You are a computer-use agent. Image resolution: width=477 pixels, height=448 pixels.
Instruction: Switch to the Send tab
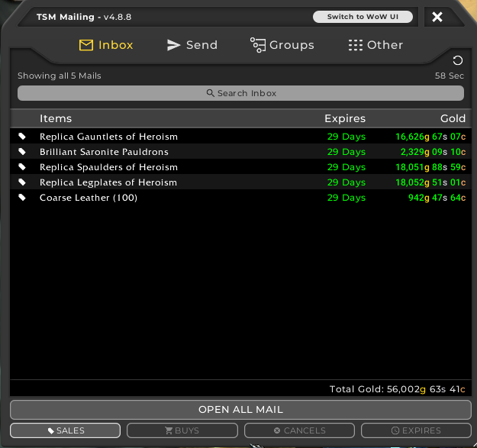[x=192, y=45]
